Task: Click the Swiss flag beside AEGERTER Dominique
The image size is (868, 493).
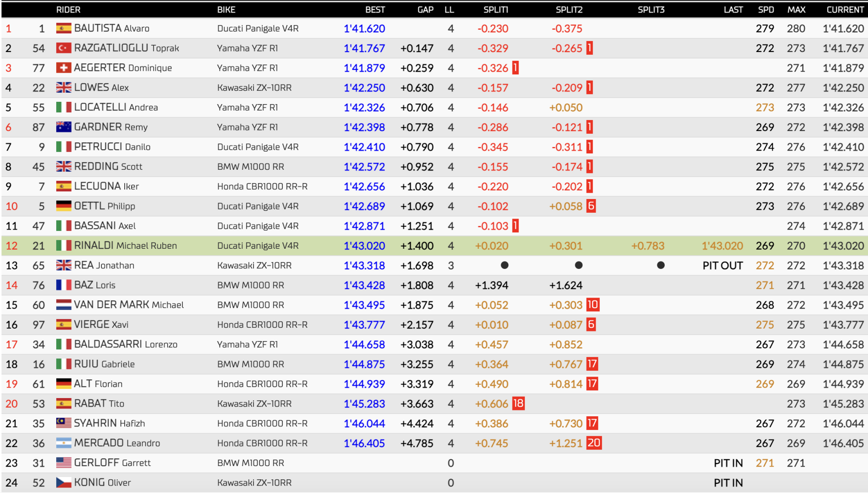Action: click(x=64, y=68)
